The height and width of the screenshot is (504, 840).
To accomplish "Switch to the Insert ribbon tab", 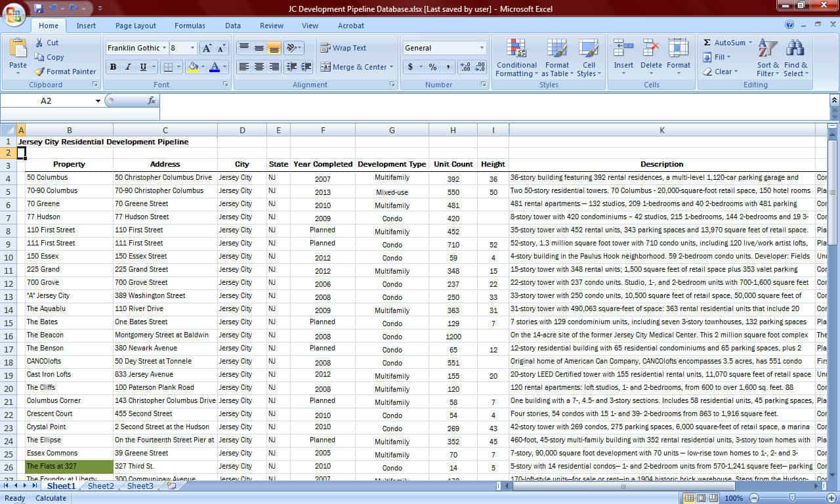I will (x=86, y=26).
